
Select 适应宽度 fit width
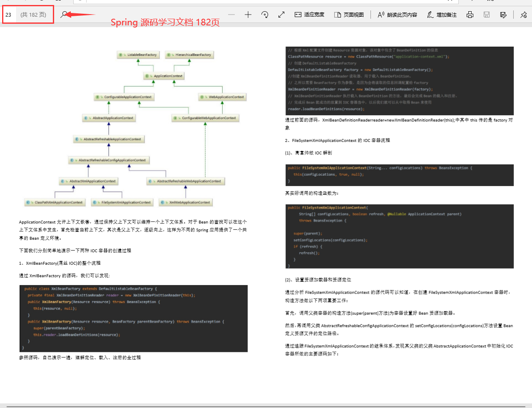[309, 15]
